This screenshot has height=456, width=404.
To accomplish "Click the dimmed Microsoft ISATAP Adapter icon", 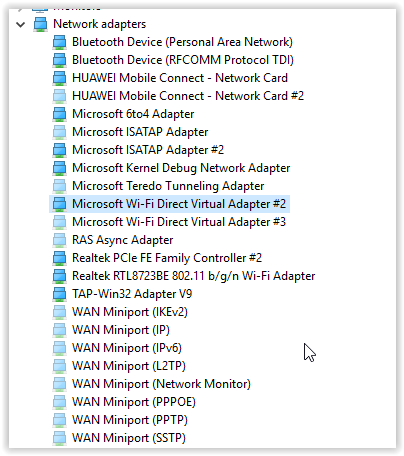I will (59, 132).
